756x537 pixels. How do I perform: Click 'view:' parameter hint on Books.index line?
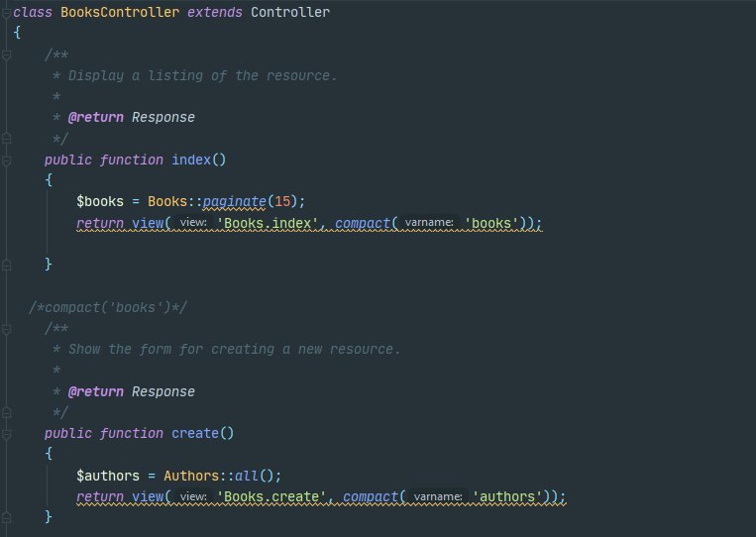pos(193,223)
